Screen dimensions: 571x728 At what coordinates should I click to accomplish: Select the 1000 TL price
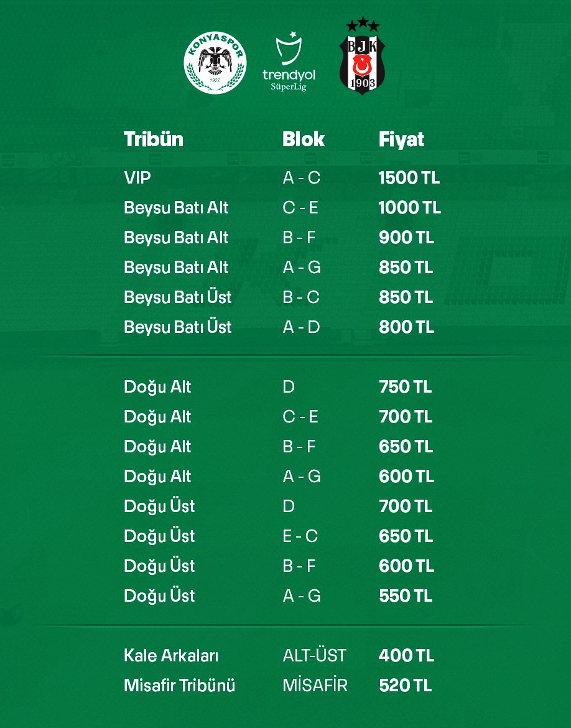(x=409, y=208)
